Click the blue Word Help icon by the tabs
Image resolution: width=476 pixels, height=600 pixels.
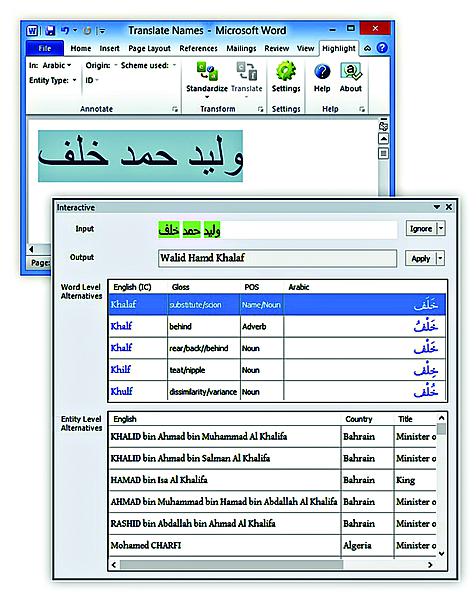coord(382,48)
